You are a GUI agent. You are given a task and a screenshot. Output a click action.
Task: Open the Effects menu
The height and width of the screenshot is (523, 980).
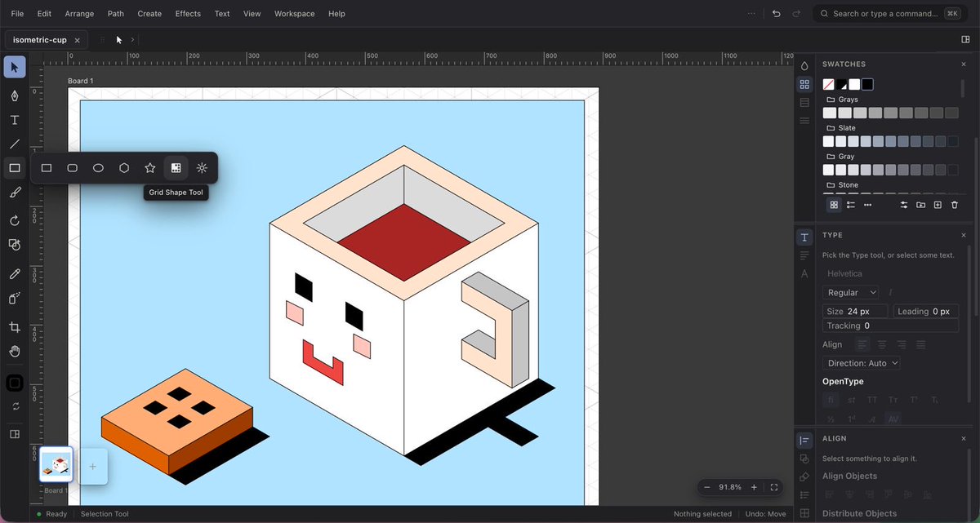click(188, 14)
